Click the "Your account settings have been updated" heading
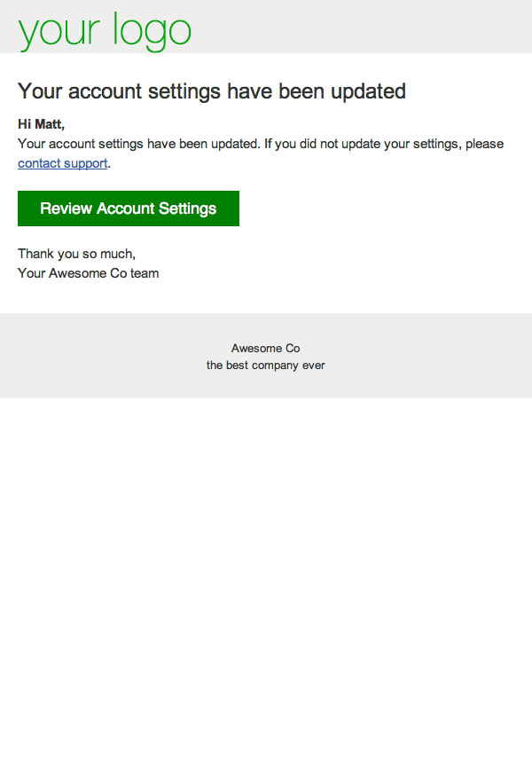532x771 pixels. coord(211,90)
